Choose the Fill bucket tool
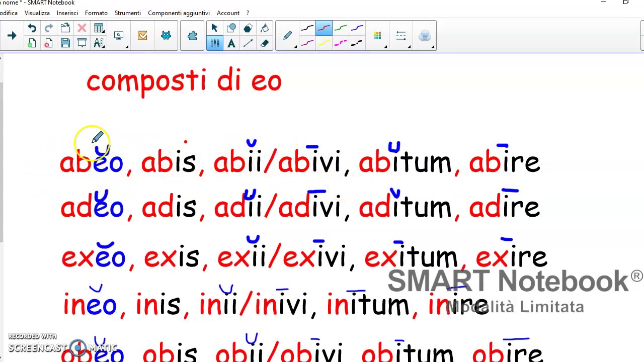This screenshot has height=362, width=644. coord(265,28)
